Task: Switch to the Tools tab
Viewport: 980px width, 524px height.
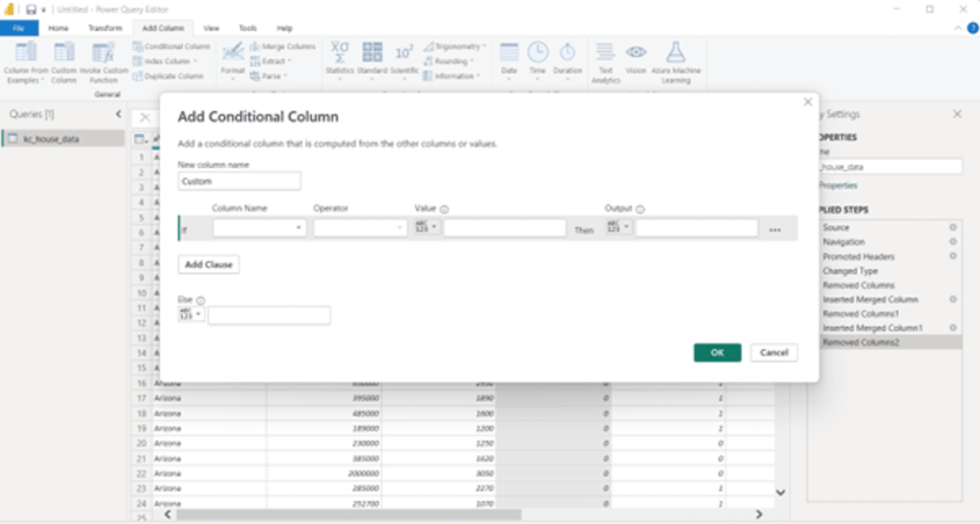Action: point(247,28)
